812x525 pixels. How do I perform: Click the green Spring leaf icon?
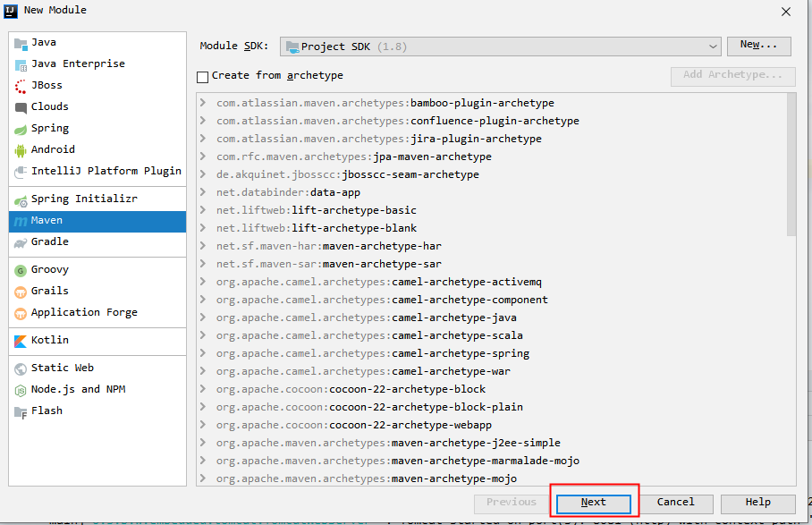coord(21,129)
